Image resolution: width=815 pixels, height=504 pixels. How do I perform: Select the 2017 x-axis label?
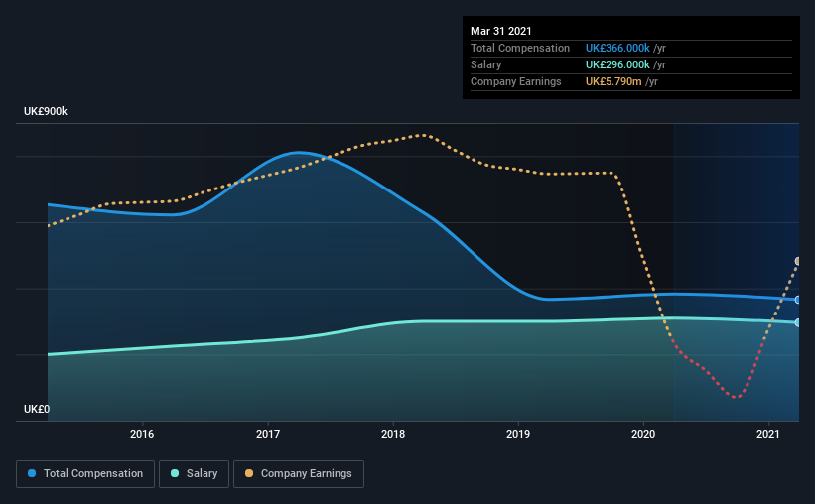pos(268,434)
